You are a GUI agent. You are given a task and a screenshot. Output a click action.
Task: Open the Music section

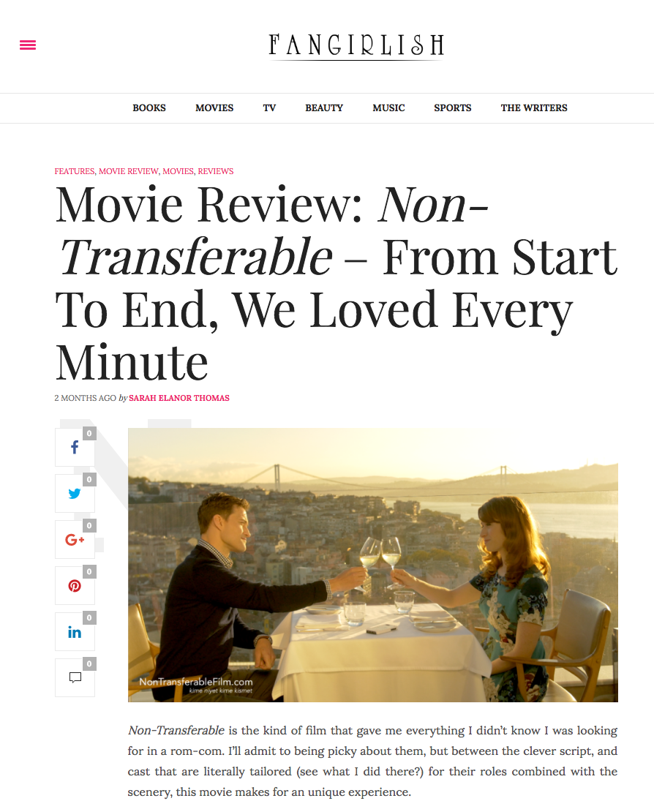click(388, 108)
